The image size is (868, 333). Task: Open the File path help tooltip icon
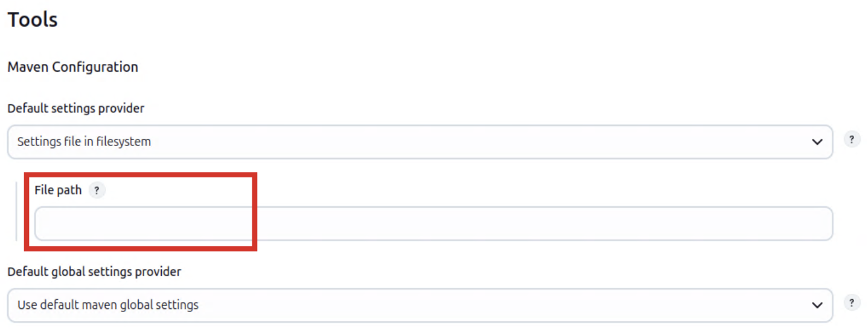pyautogui.click(x=97, y=191)
